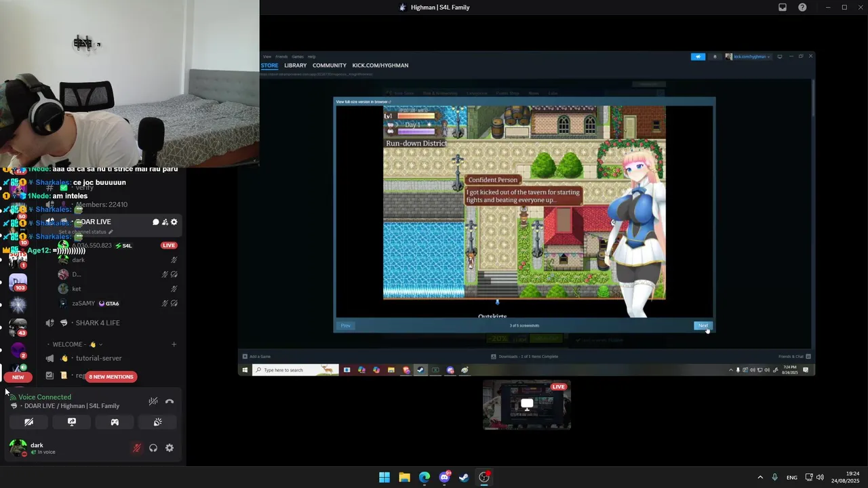Viewport: 868px width, 488px height.
Task: Click Steam announcements megaphone button
Action: coord(698,56)
